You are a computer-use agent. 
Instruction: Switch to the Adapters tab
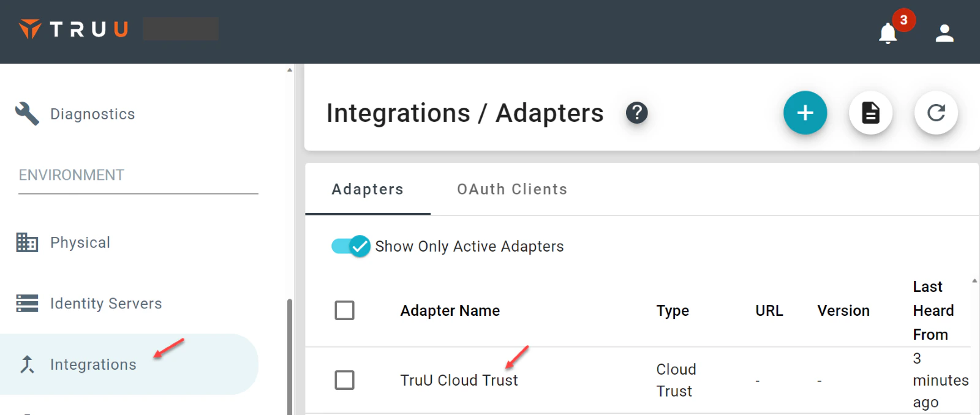[x=367, y=189]
